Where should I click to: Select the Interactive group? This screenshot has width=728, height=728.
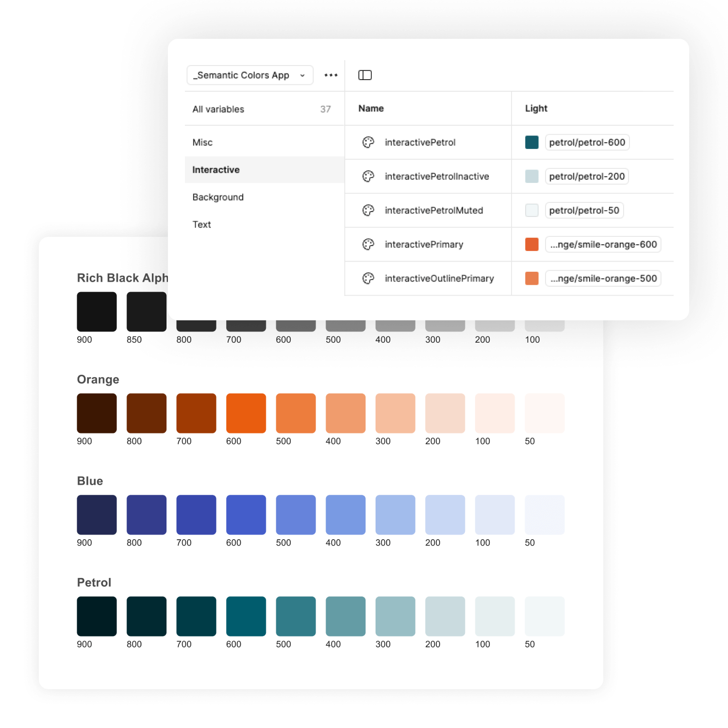coord(265,170)
